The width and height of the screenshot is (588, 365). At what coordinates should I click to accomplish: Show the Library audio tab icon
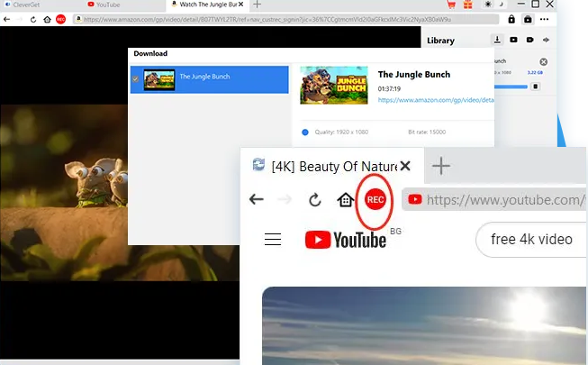click(x=546, y=40)
